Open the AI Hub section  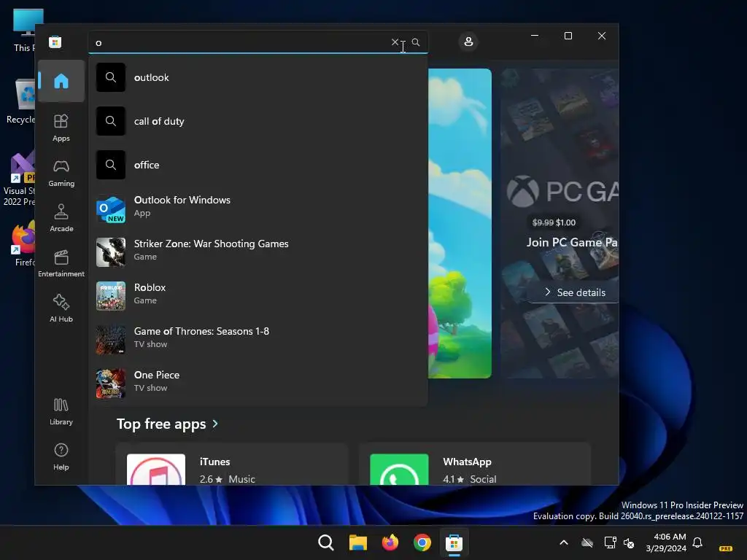61,308
